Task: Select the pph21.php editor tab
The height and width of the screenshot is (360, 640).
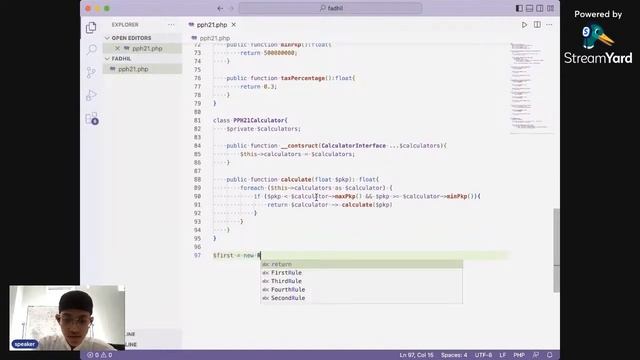Action: [x=212, y=25]
